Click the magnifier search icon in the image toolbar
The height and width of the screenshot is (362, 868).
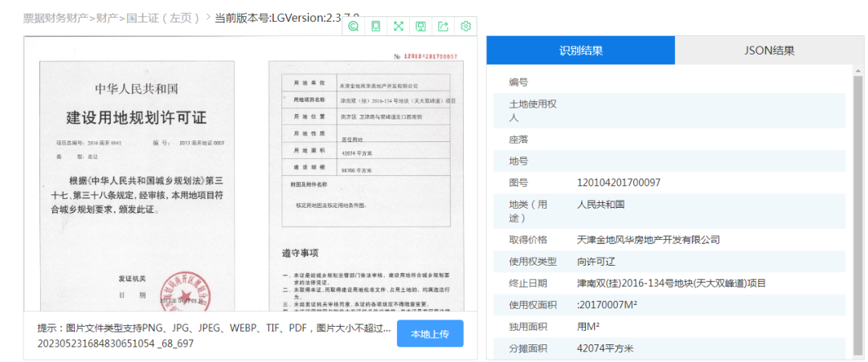[353, 26]
